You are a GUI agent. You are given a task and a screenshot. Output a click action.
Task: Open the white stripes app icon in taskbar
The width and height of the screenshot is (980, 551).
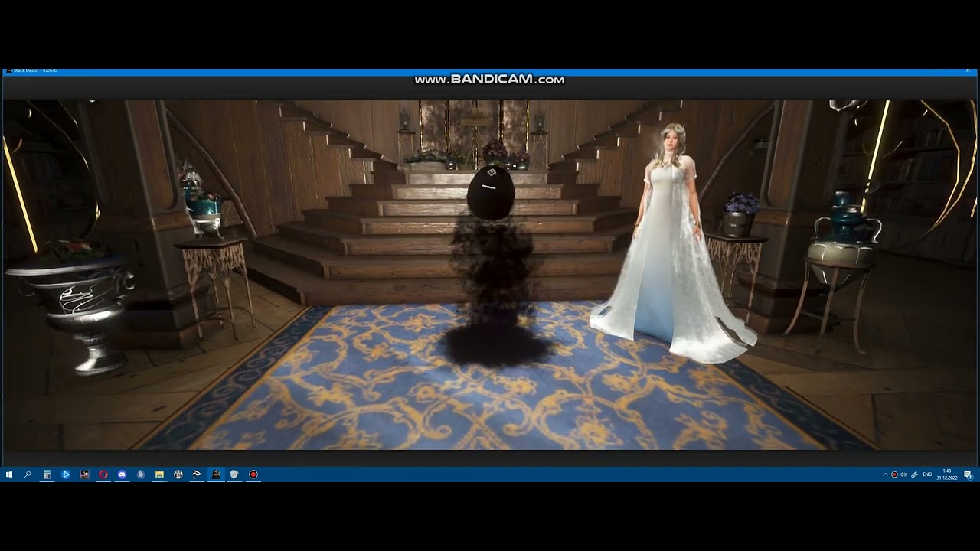pos(197,474)
